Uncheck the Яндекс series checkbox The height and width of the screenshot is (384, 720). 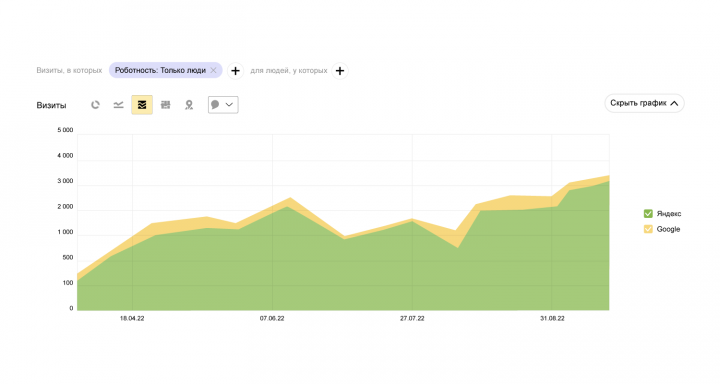click(x=648, y=214)
